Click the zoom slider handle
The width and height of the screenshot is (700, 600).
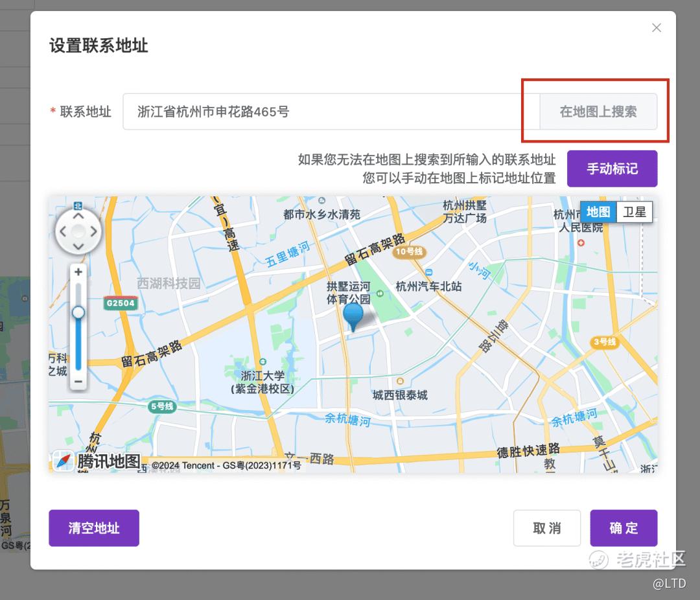click(78, 312)
